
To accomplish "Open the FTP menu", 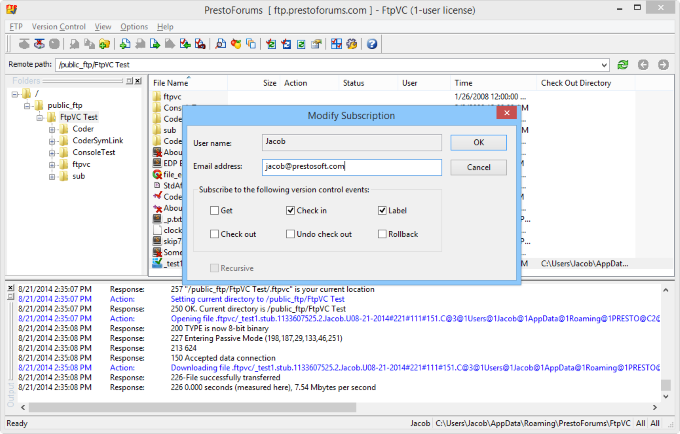I will pos(16,26).
